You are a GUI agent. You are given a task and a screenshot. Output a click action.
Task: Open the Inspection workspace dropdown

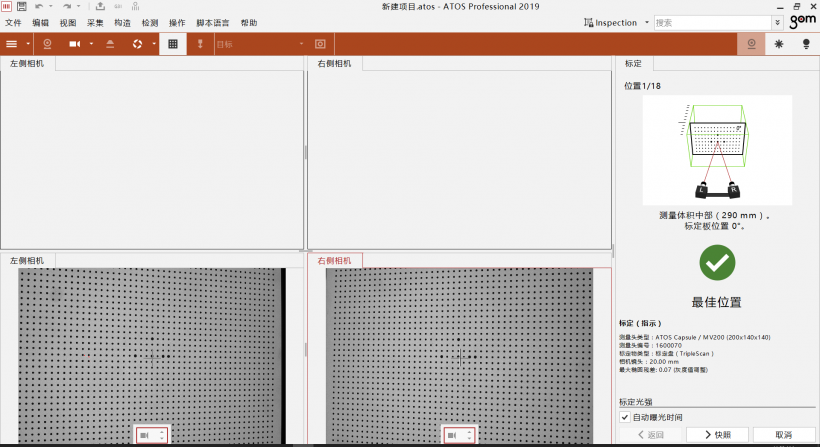pos(646,22)
